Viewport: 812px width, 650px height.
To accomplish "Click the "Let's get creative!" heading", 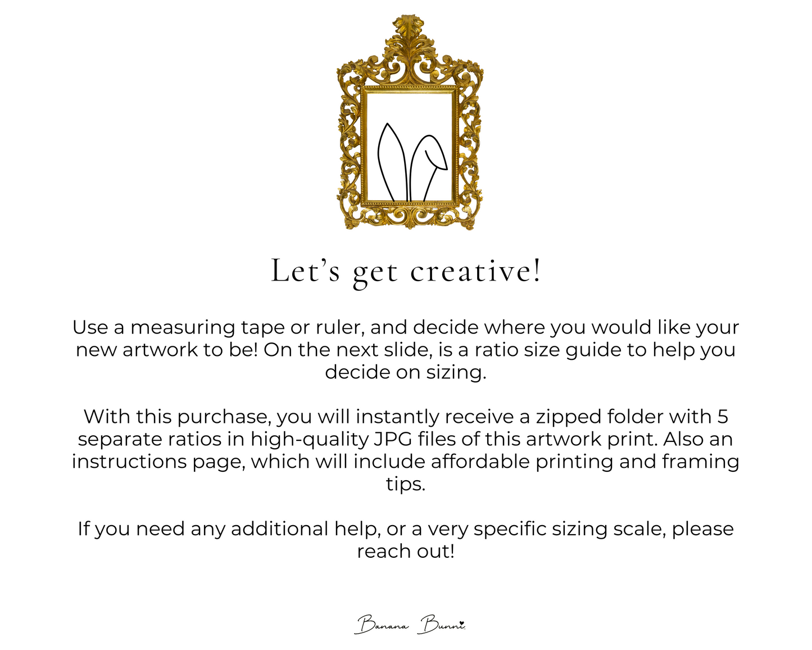I will [406, 271].
